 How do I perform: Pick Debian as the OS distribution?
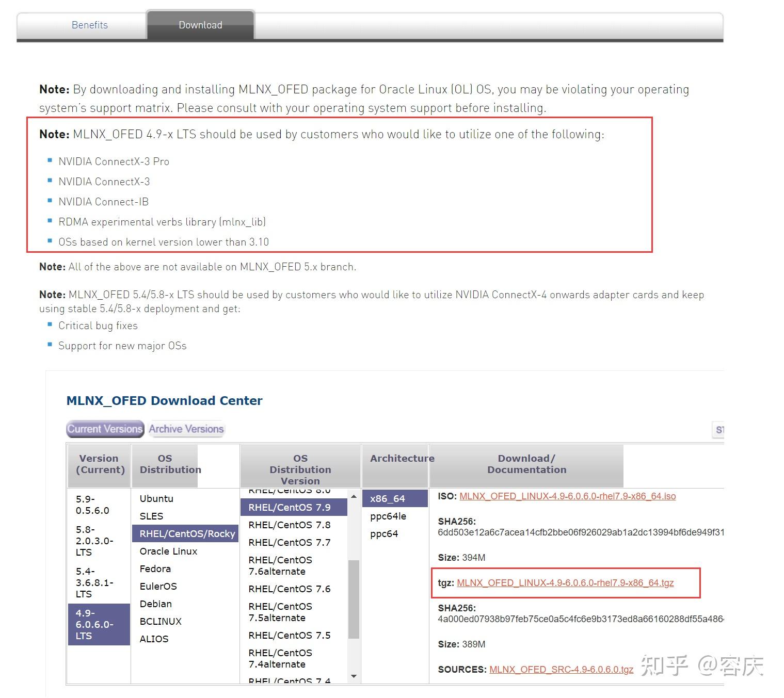(x=155, y=603)
